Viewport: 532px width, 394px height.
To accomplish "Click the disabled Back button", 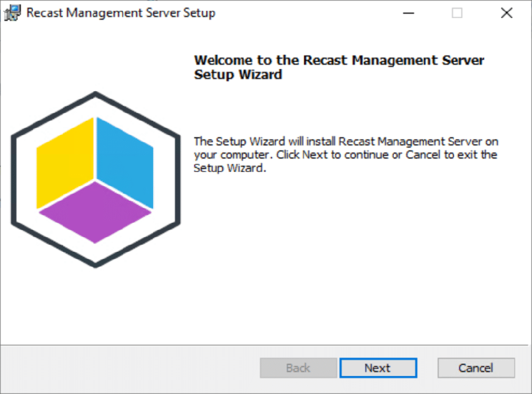I will pyautogui.click(x=298, y=368).
